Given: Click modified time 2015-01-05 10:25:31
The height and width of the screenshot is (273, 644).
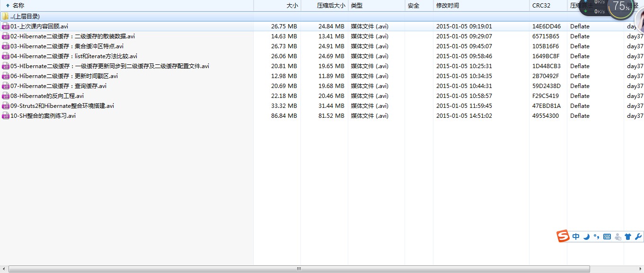Looking at the screenshot, I should pos(464,66).
